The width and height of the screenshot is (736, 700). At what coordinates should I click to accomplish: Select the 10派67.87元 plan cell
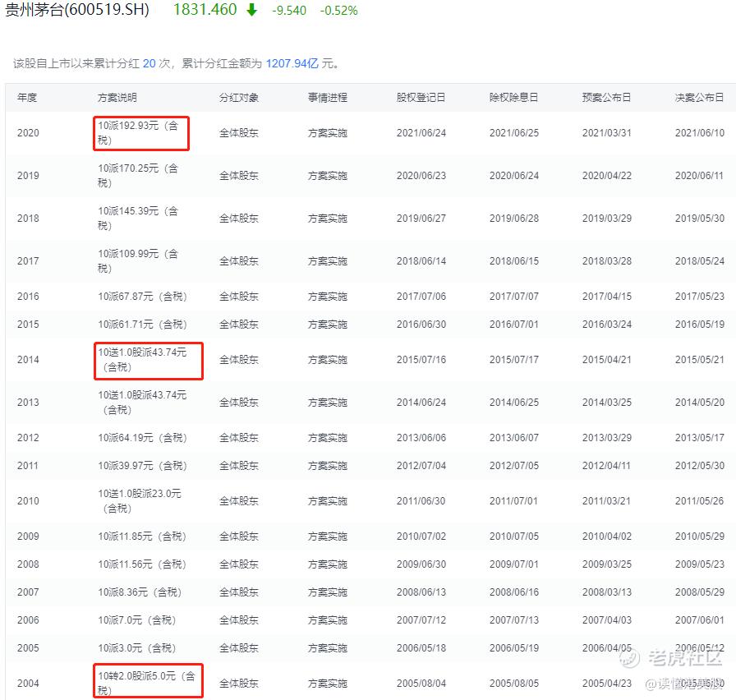point(142,297)
